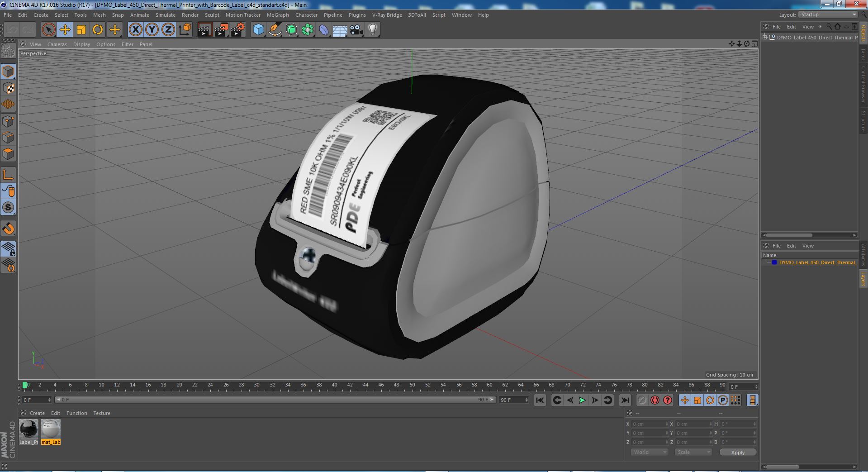Add Camera object
The height and width of the screenshot is (472, 868).
coord(356,30)
